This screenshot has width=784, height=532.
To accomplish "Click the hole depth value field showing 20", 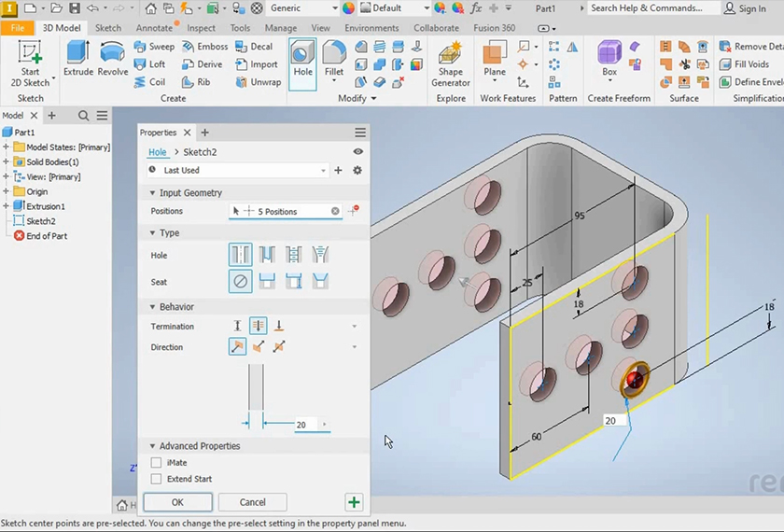I will coord(305,425).
